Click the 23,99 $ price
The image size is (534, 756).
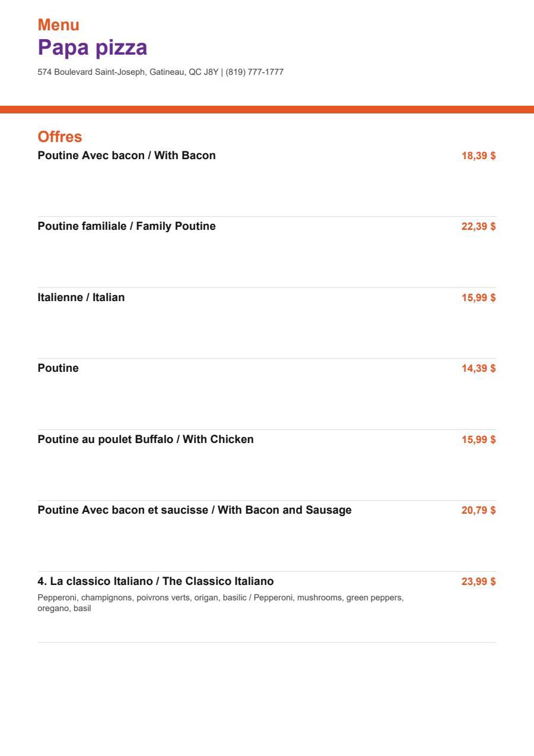[479, 581]
